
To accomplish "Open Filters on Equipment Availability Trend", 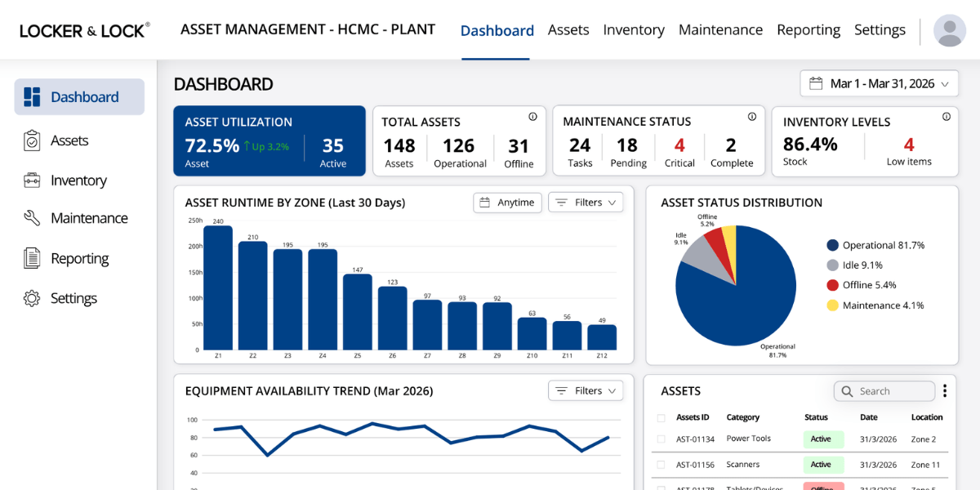I will 586,390.
